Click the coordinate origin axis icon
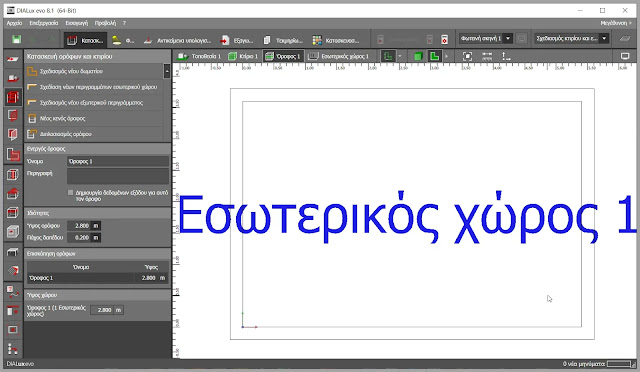The height and width of the screenshot is (372, 640). click(506, 56)
